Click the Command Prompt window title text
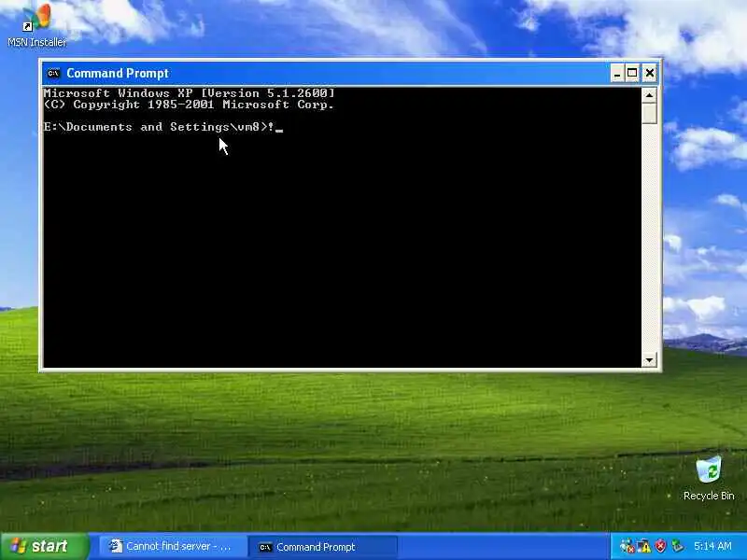The image size is (747, 560). pos(118,74)
